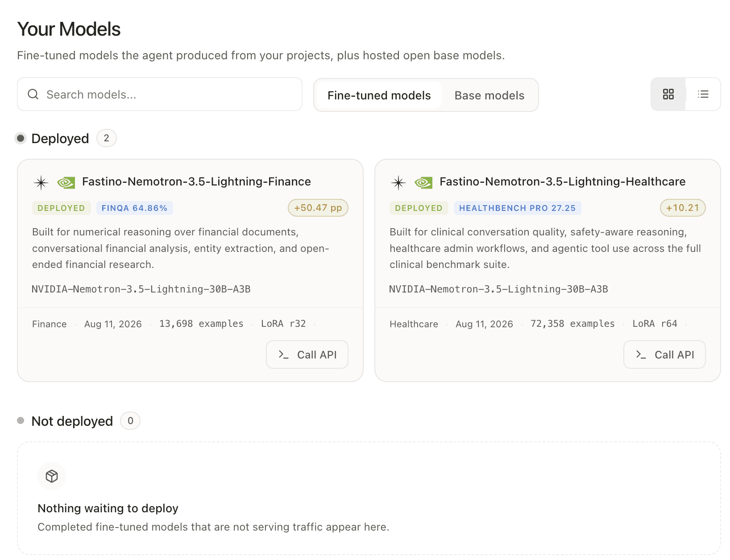This screenshot has width=730, height=560.
Task: Click the package box icon under Not deployed
Action: 52,476
